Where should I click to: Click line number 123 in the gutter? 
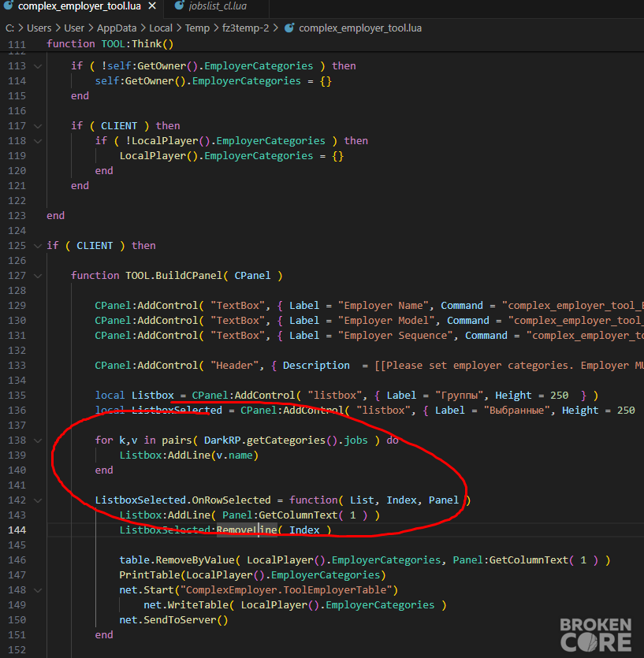pos(17,216)
